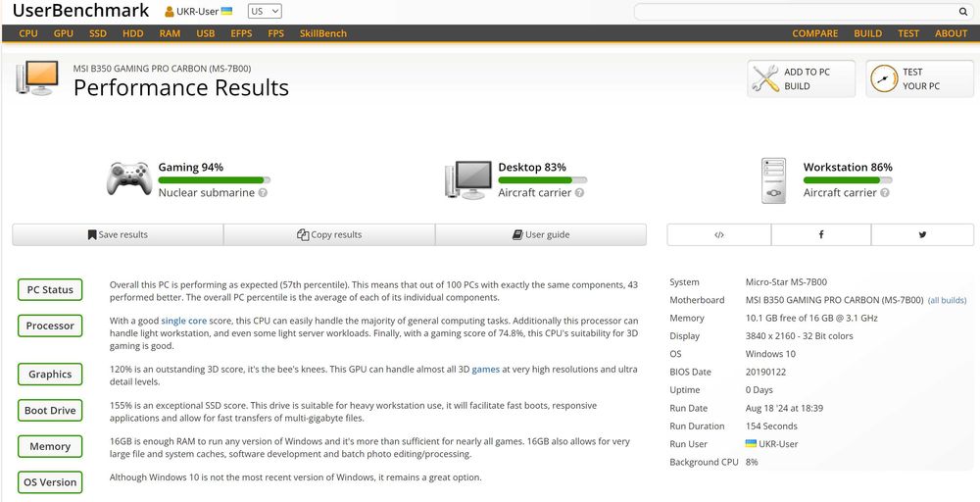Click the Performance Results heading
This screenshot has height=502, width=980.
pos(181,87)
